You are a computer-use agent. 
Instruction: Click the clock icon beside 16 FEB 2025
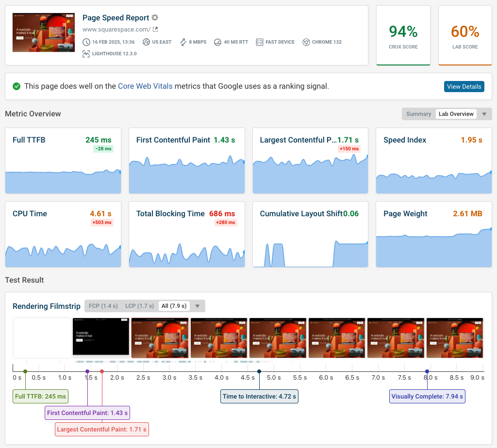[x=86, y=42]
